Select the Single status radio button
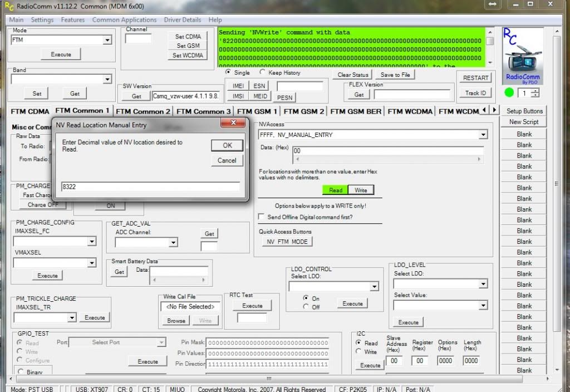 [228, 72]
